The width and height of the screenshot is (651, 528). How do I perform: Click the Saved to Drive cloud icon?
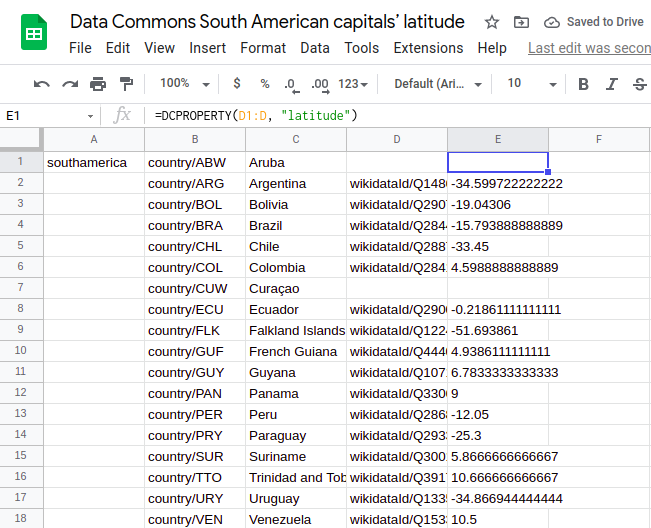[552, 22]
